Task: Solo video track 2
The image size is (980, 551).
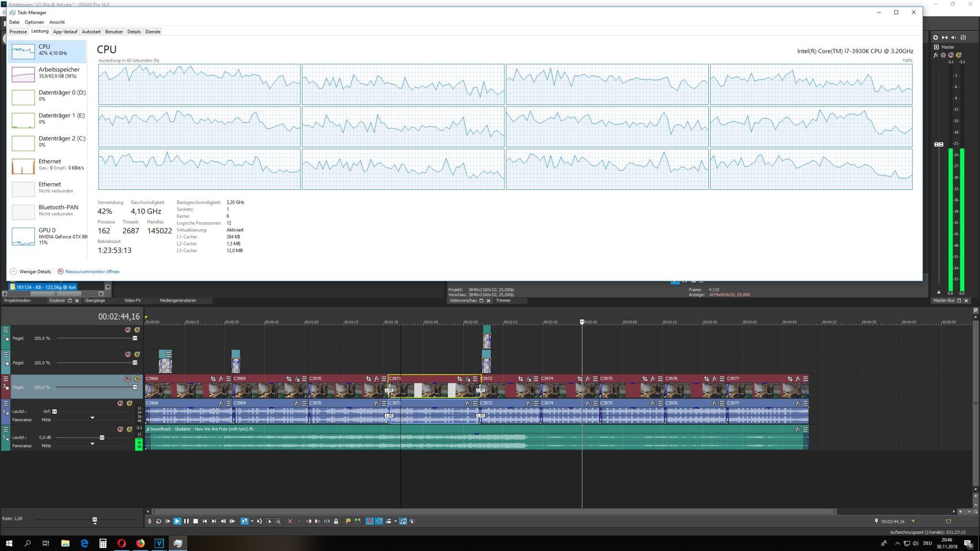Action: click(x=137, y=354)
